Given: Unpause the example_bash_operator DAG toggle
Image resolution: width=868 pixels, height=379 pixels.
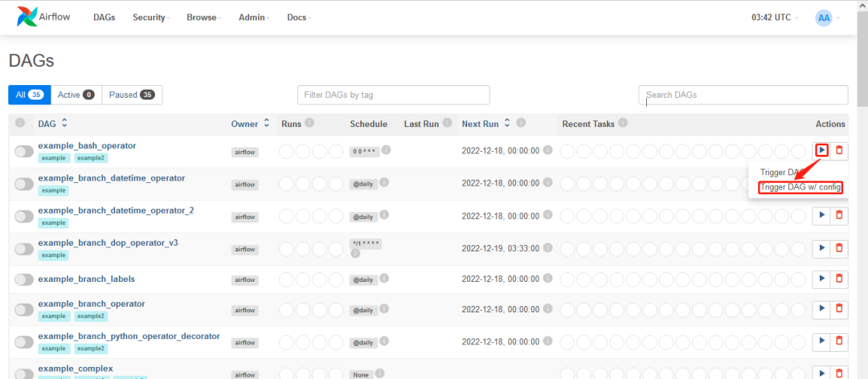Looking at the screenshot, I should tap(24, 152).
